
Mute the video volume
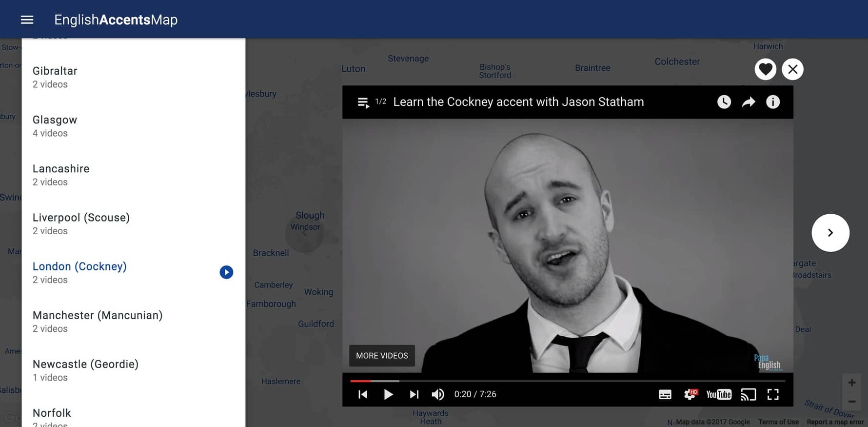pyautogui.click(x=438, y=394)
